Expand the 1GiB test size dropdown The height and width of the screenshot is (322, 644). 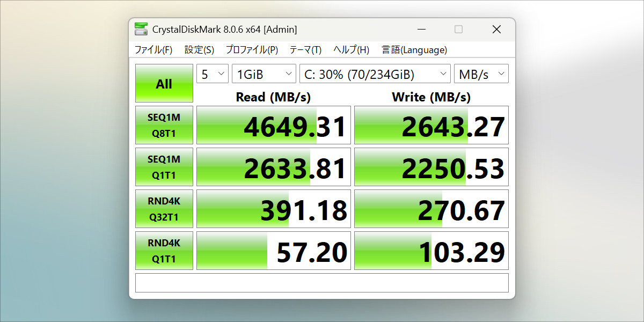pos(264,74)
